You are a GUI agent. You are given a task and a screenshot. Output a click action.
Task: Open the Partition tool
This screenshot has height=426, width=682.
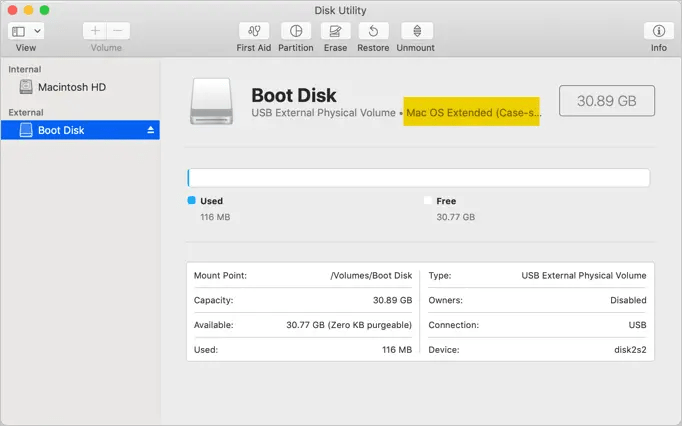coord(295,31)
